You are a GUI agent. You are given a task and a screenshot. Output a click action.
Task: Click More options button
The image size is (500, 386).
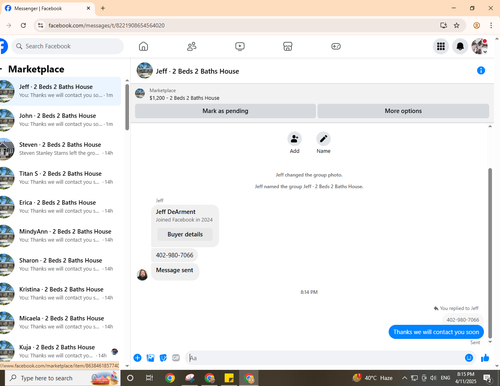[x=403, y=111]
